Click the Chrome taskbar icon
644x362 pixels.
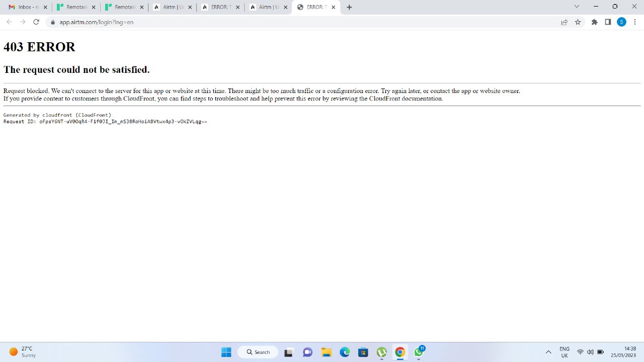(400, 352)
